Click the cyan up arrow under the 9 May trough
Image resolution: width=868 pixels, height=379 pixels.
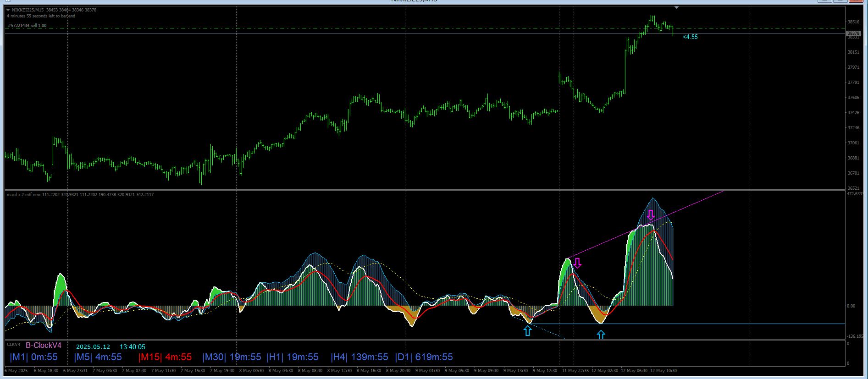point(528,330)
